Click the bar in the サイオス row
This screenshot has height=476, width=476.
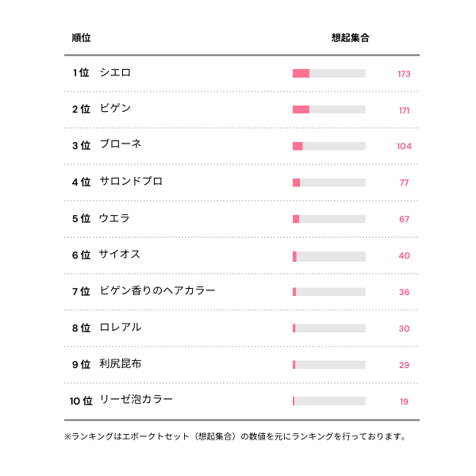(328, 255)
